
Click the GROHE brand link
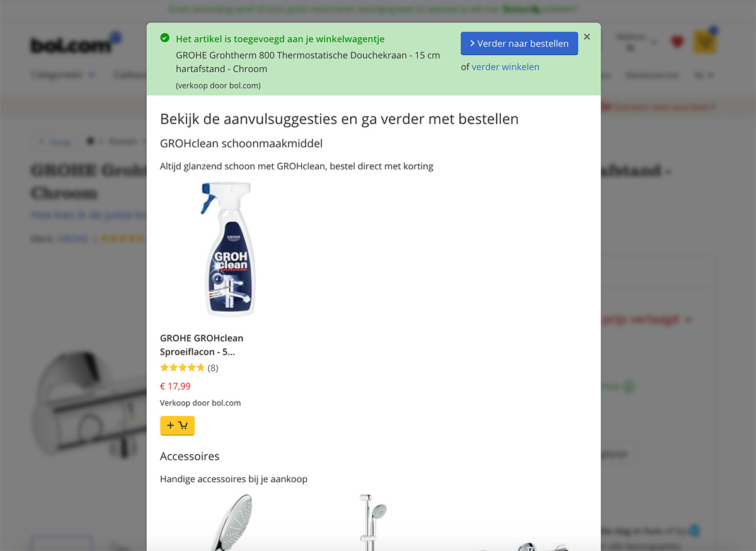(x=73, y=239)
